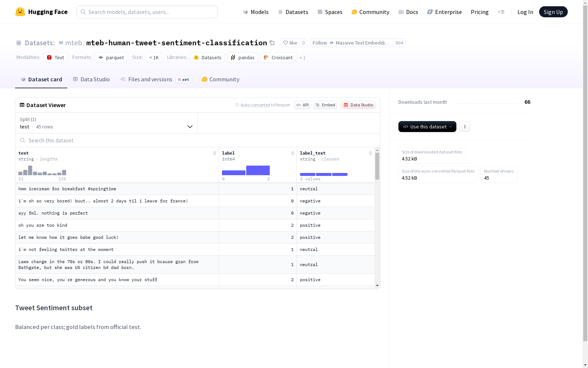The width and height of the screenshot is (588, 368).
Task: Select row 'i`m not feeling twitter at the moment'
Action: point(195,250)
